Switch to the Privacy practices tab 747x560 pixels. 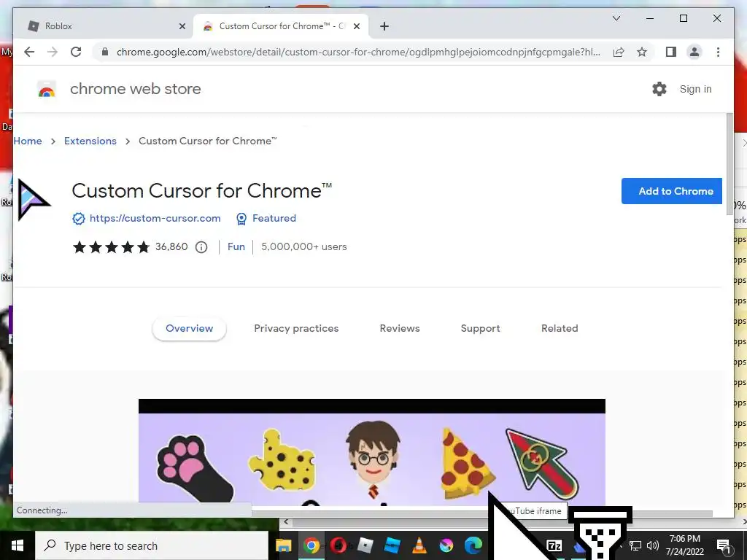[x=296, y=328]
